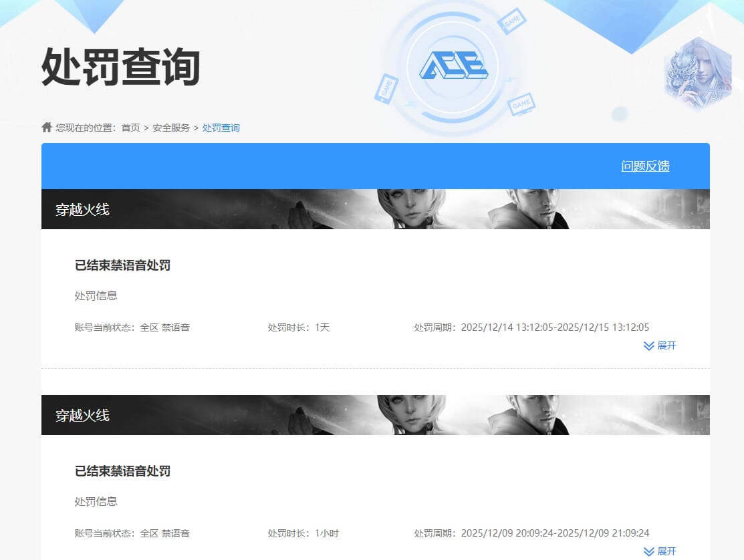The height and width of the screenshot is (560, 744).
Task: Click the period 2025/12/14 13:12:05-2025/12/15 13:12:05
Action: [x=555, y=327]
